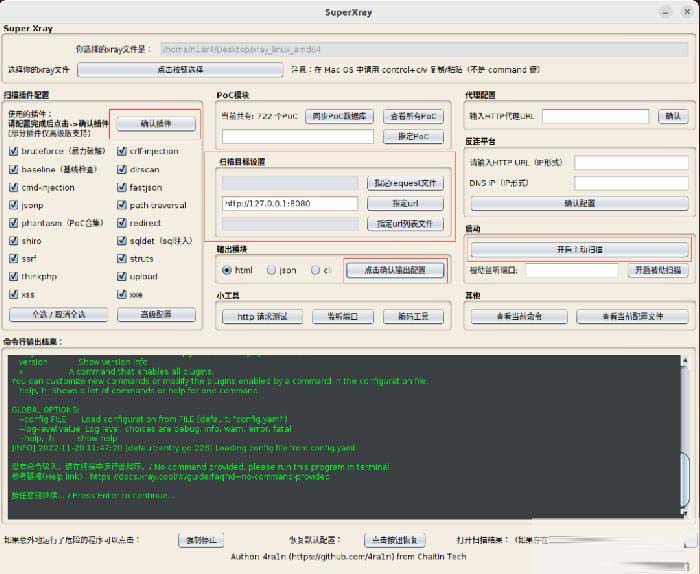Minimize the SuperXray window

click(666, 12)
